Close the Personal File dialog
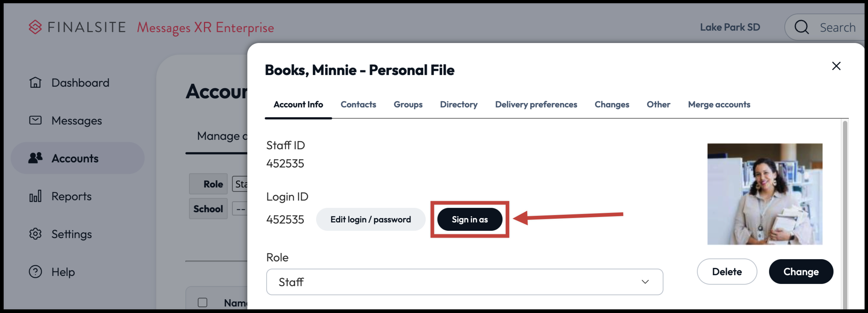Viewport: 868px width, 313px height. pyautogui.click(x=836, y=66)
